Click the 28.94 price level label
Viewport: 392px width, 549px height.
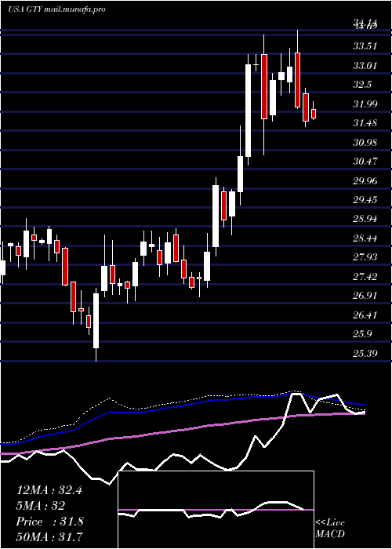(x=365, y=219)
